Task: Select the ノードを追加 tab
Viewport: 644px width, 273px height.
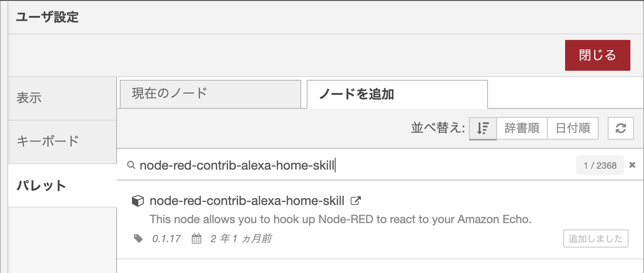Action: click(397, 94)
